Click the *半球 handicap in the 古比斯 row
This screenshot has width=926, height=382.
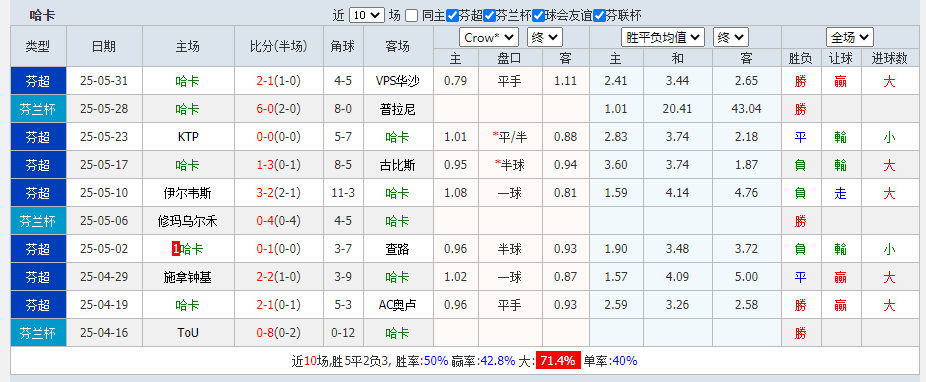click(510, 165)
